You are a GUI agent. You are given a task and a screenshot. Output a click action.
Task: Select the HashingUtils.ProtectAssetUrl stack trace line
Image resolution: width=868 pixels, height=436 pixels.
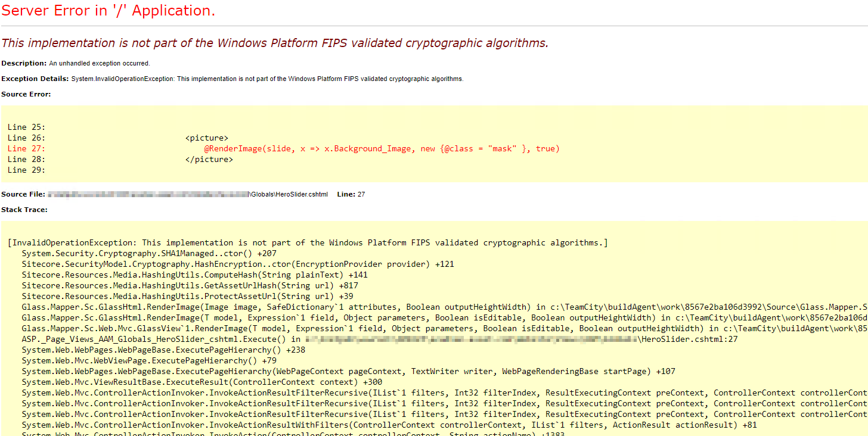[x=187, y=296]
